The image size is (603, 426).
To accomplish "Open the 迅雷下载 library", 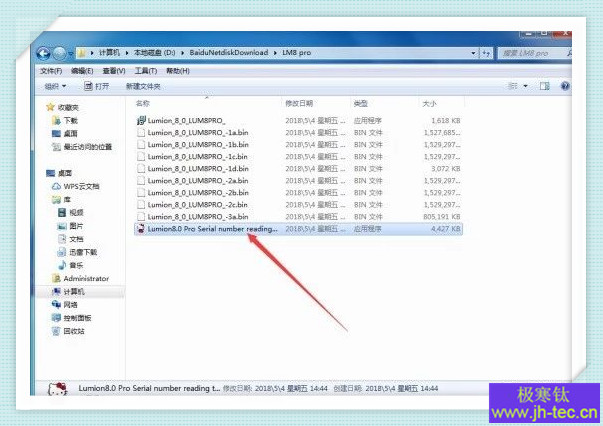I will coord(83,252).
